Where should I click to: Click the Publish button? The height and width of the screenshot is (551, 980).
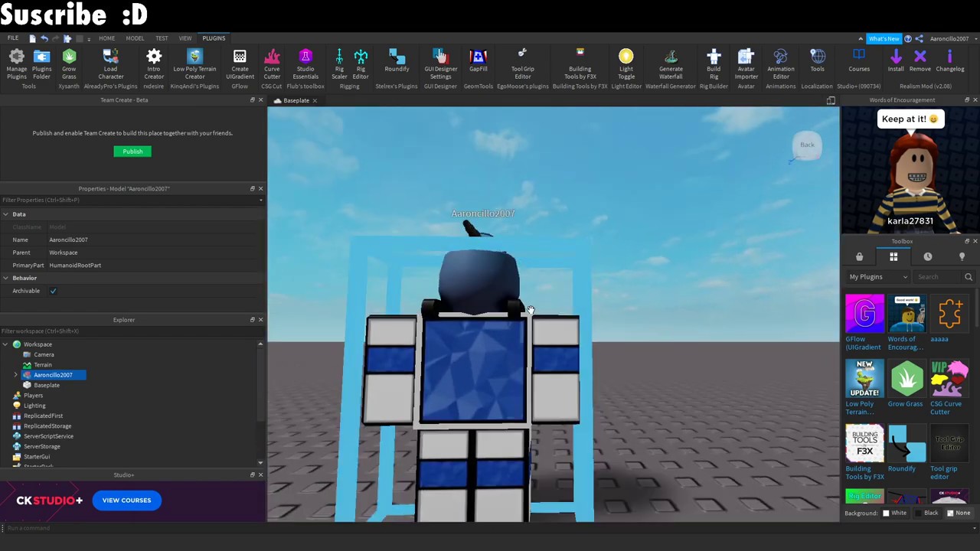point(132,152)
